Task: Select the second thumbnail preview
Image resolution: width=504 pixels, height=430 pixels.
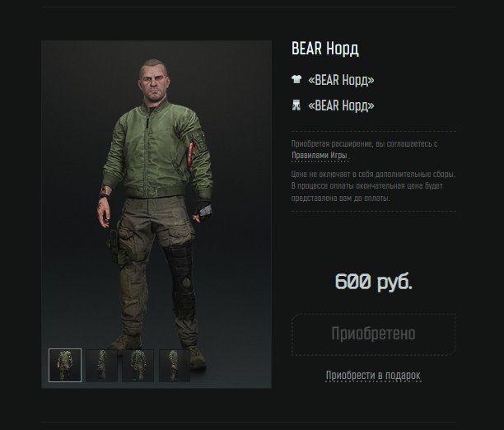Action: click(101, 366)
